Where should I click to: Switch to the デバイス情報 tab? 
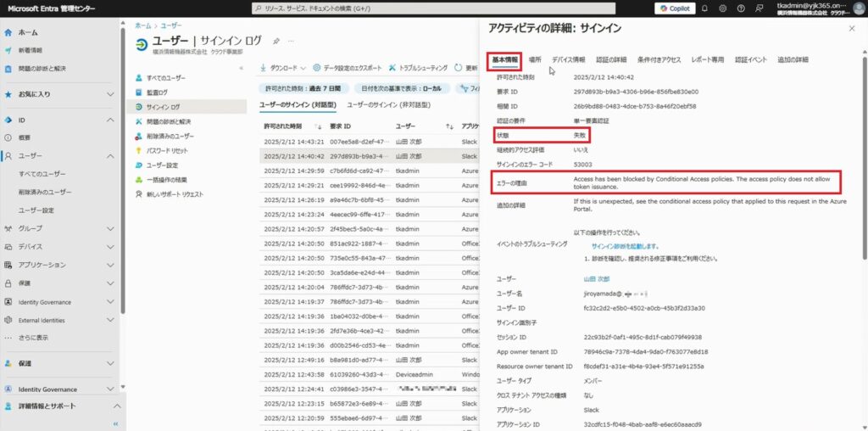[x=568, y=60]
